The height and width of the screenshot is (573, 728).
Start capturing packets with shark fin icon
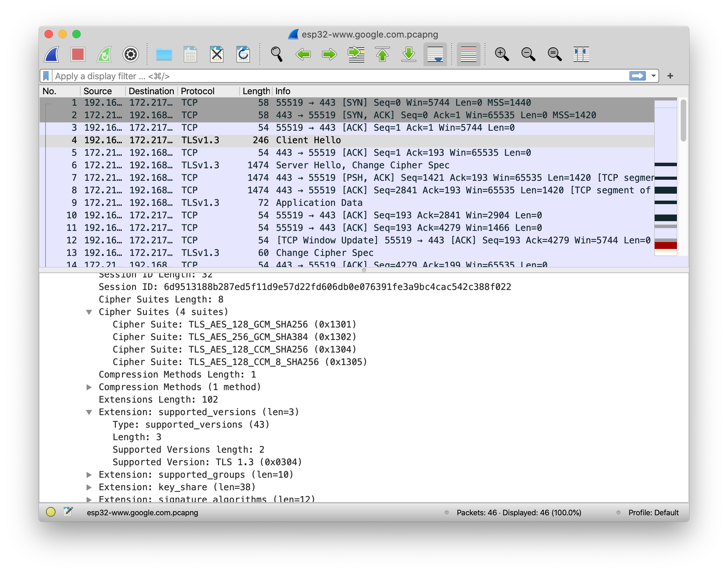click(x=52, y=54)
